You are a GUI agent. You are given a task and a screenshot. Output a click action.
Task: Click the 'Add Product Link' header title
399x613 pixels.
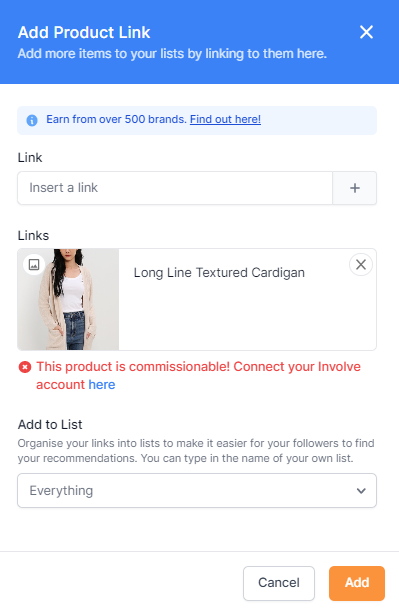(84, 32)
